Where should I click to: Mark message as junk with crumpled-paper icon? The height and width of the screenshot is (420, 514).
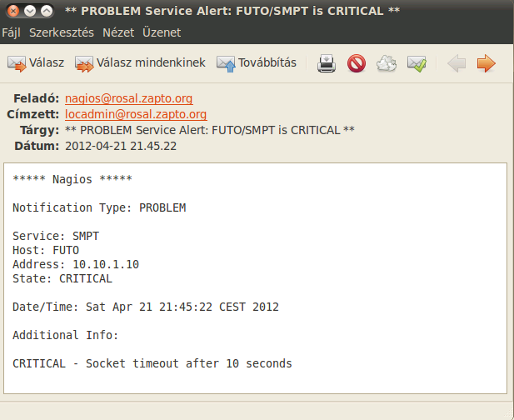point(387,63)
